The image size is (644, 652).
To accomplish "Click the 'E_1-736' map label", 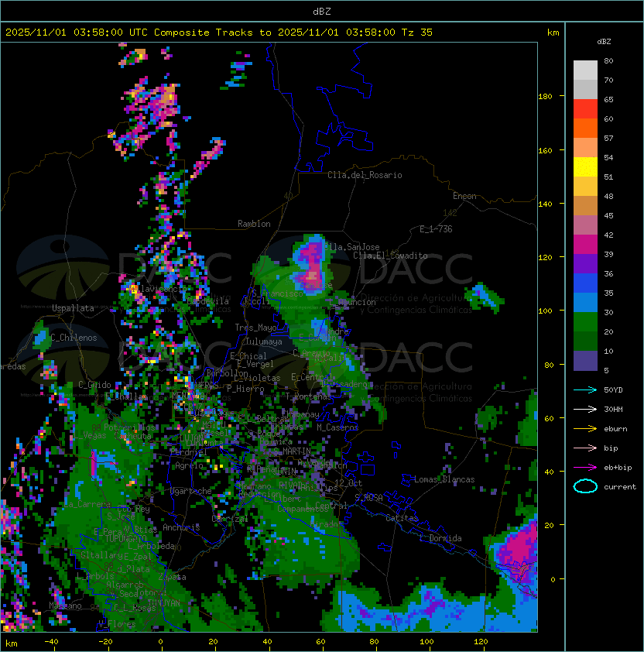I will click(436, 229).
